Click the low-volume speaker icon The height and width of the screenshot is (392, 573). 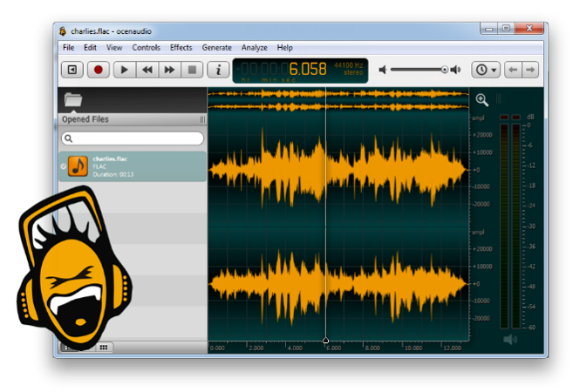[x=383, y=70]
